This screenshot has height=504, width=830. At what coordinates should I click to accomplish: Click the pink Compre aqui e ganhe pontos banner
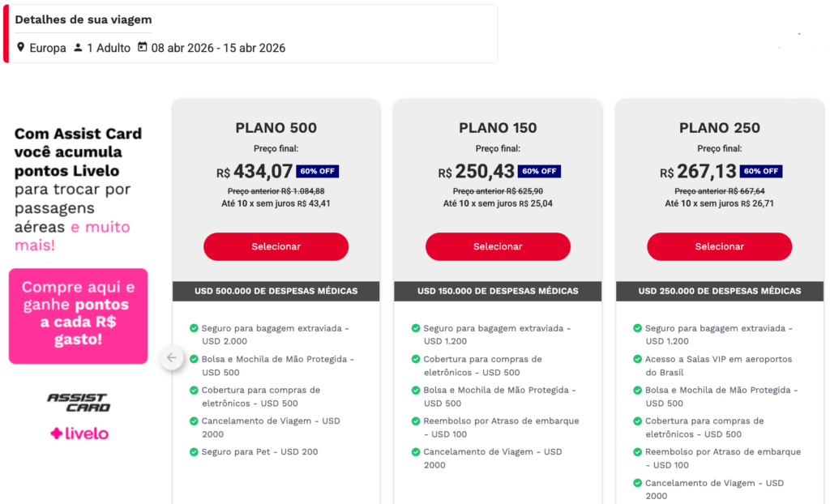(78, 316)
